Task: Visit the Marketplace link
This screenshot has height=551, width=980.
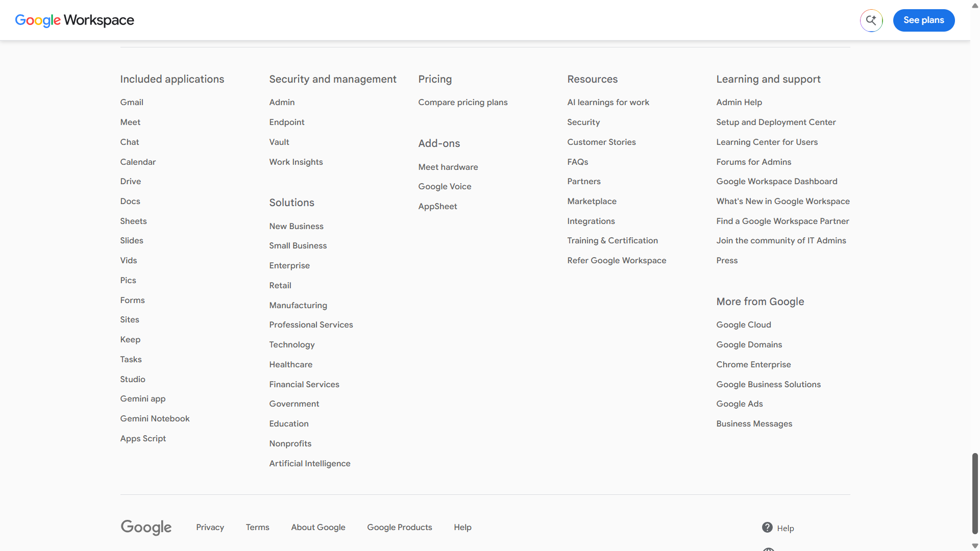Action: pos(592,202)
